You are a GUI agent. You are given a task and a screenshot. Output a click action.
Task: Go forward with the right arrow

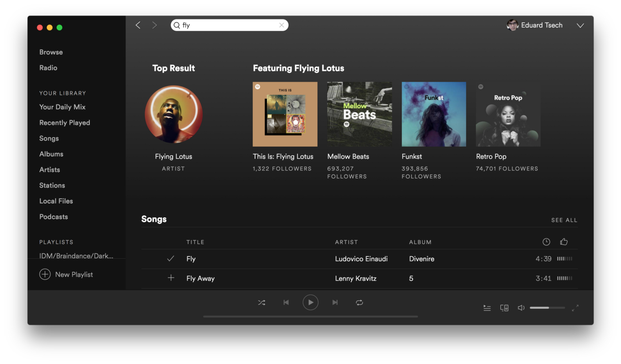(x=154, y=25)
